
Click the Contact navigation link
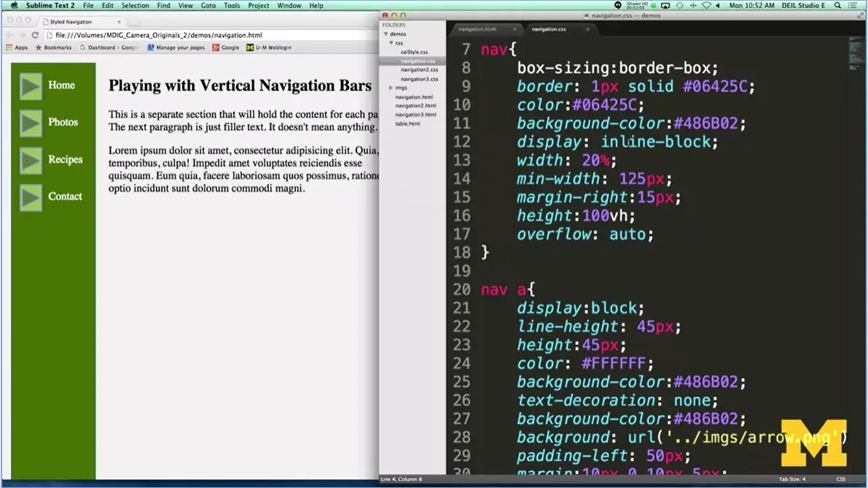pos(66,195)
